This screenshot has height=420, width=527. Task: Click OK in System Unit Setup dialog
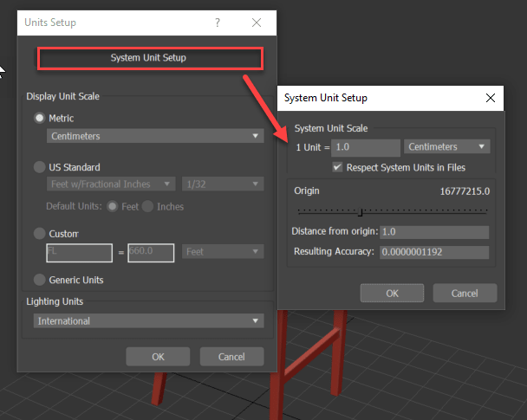coord(392,293)
